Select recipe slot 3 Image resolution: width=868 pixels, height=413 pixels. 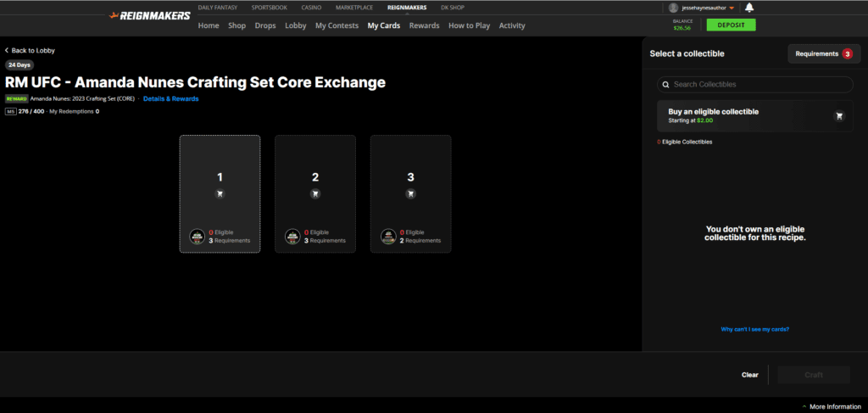410,193
